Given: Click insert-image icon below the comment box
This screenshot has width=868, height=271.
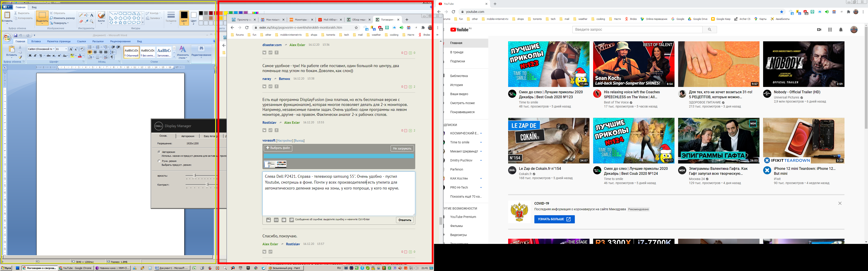Looking at the screenshot, I should coord(269,220).
